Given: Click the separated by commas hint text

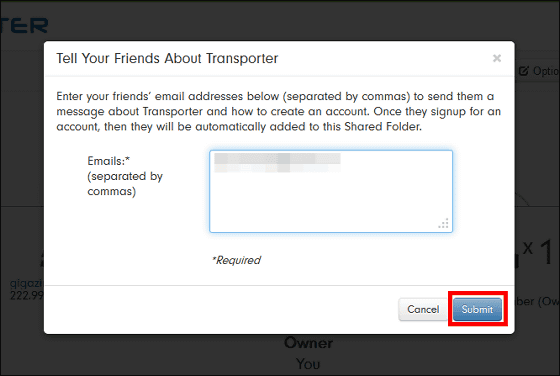Looking at the screenshot, I should coord(125,184).
